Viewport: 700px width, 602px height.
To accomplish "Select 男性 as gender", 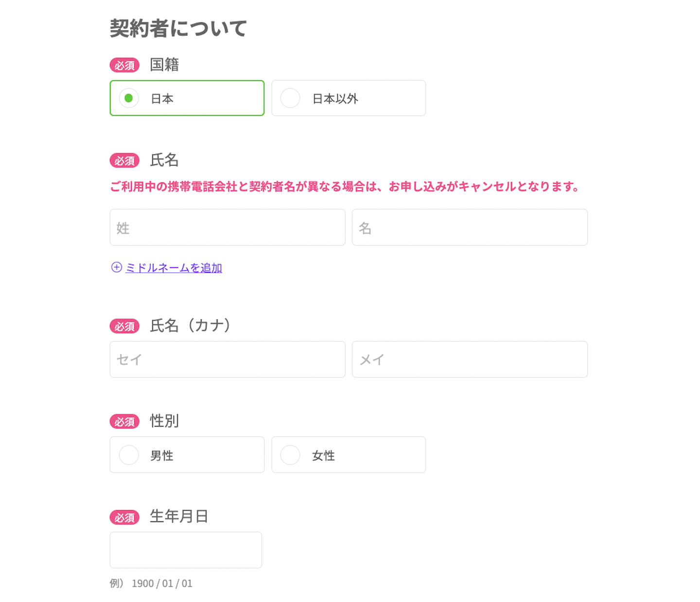I will [x=128, y=455].
